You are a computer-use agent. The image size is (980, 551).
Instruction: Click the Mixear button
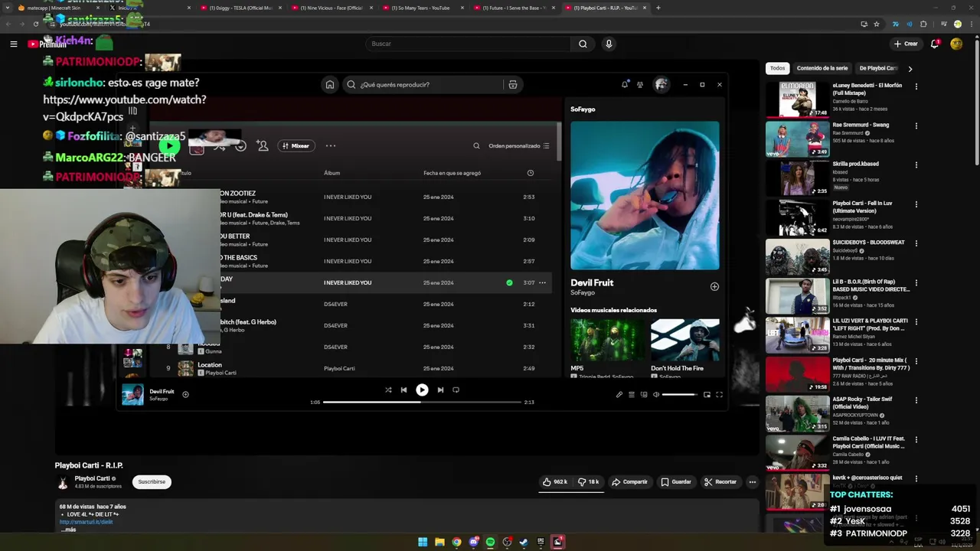click(296, 145)
